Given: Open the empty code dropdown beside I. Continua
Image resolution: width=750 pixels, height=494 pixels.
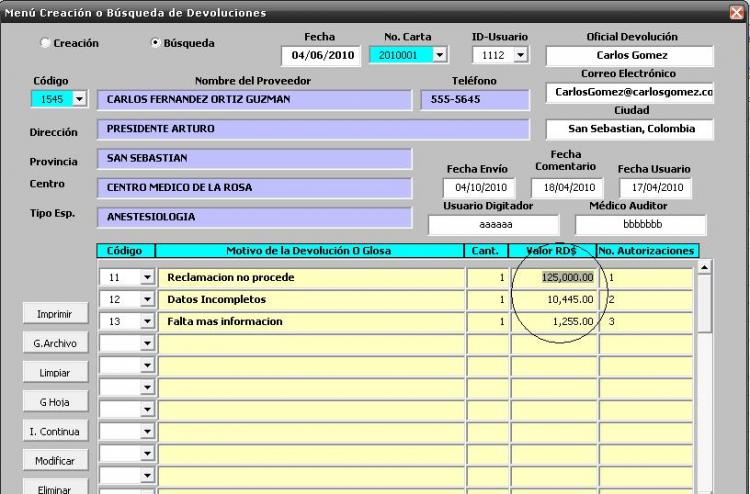Looking at the screenshot, I should tap(147, 431).
